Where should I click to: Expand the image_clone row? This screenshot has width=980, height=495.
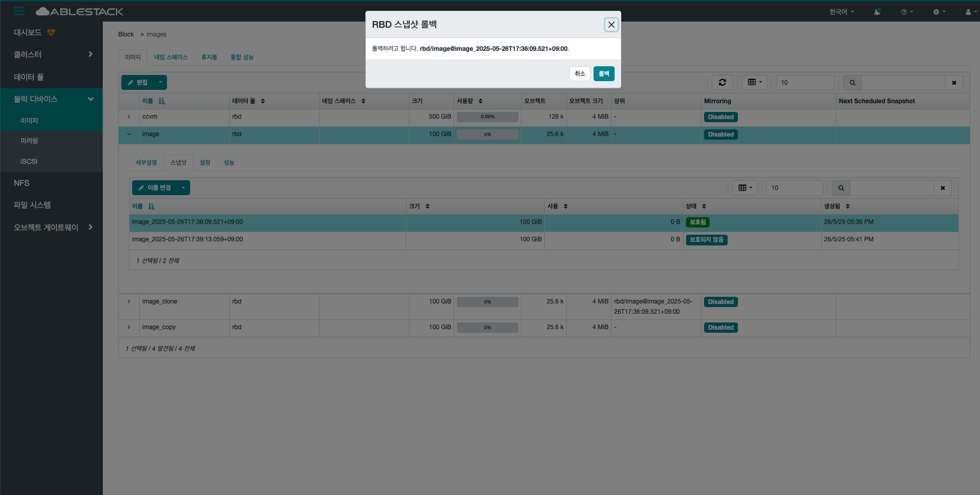(x=129, y=301)
